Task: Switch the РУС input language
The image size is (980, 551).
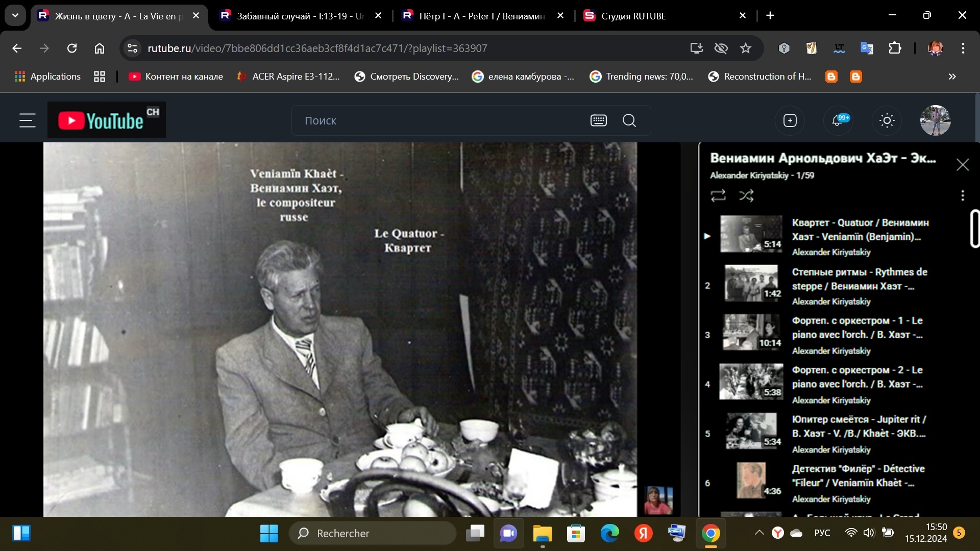Action: pos(822,533)
